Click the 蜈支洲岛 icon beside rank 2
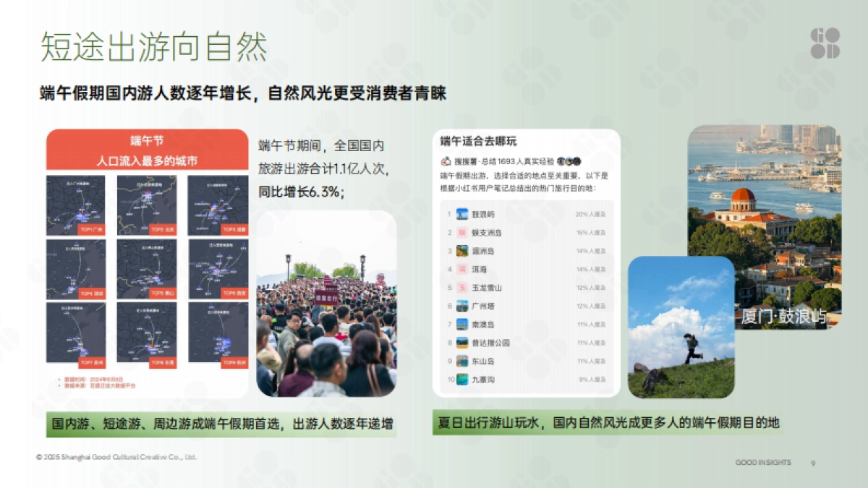This screenshot has height=488, width=868. tap(461, 234)
